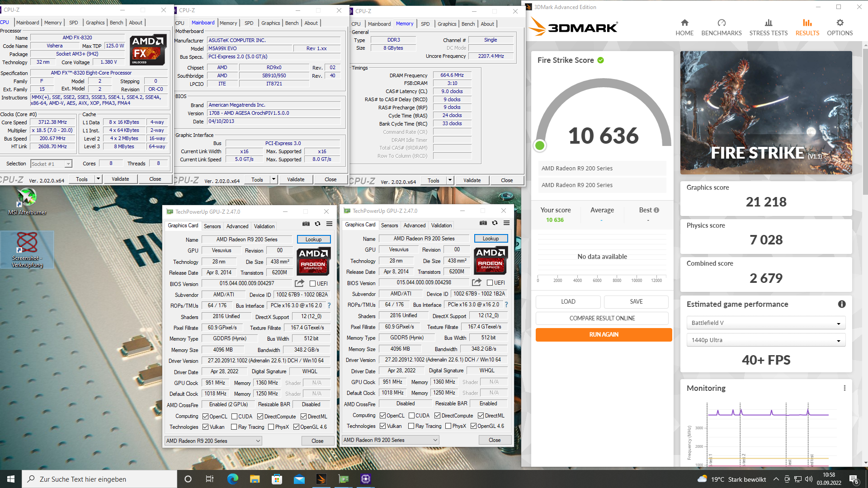The width and height of the screenshot is (868, 488).
Task: Click RUN AGAIN in 3DMark
Action: tap(604, 335)
